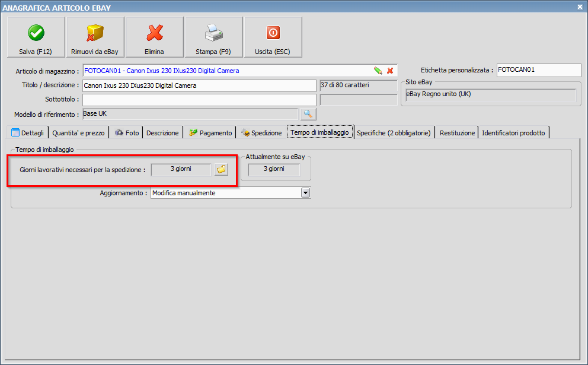This screenshot has width=588, height=365.
Task: Click the eBay Regno unito (UK) field
Action: coord(491,94)
